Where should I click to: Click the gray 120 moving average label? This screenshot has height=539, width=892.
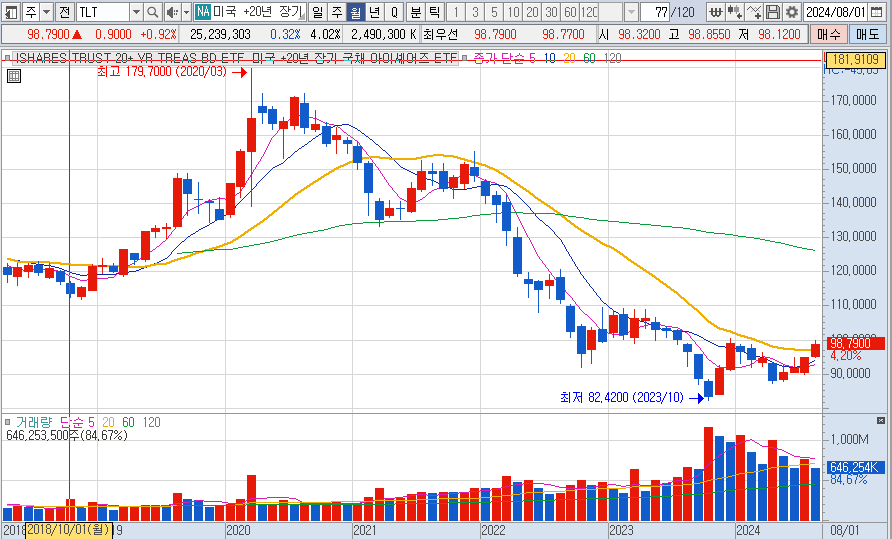(x=612, y=58)
